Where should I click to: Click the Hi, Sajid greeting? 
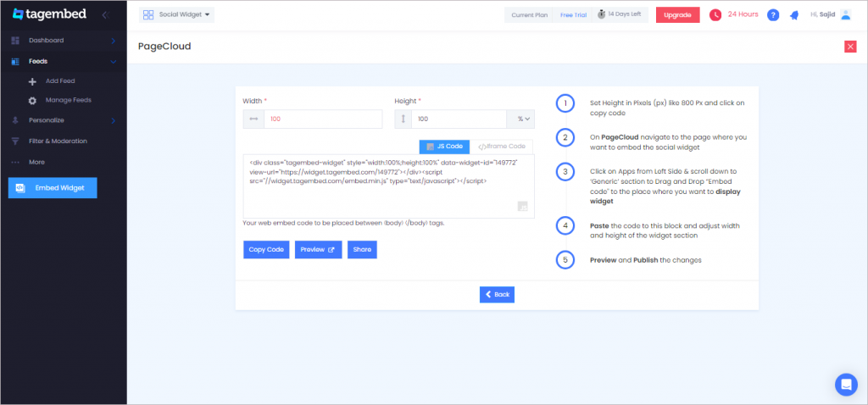click(x=822, y=14)
